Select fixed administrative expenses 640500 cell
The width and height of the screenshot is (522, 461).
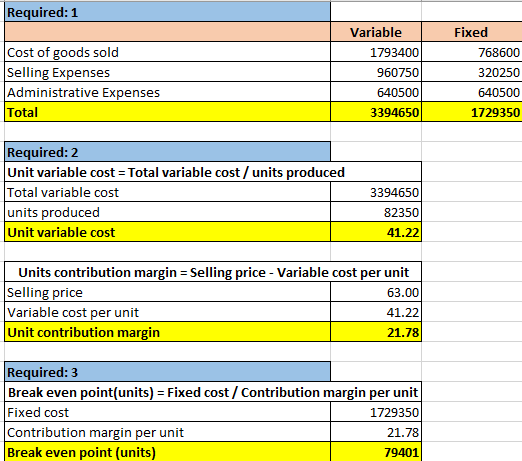pyautogui.click(x=471, y=92)
